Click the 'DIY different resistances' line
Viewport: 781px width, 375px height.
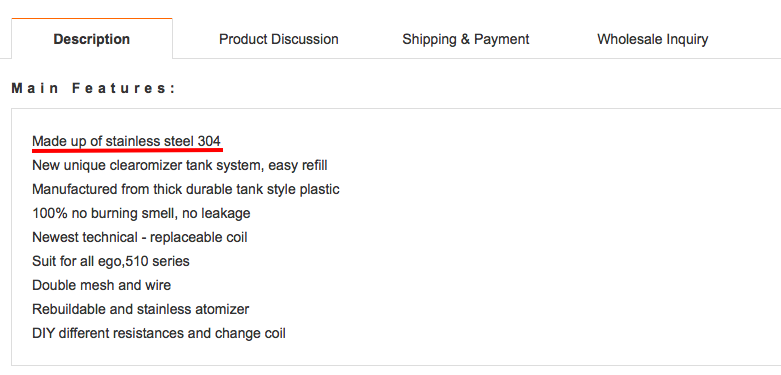click(159, 333)
